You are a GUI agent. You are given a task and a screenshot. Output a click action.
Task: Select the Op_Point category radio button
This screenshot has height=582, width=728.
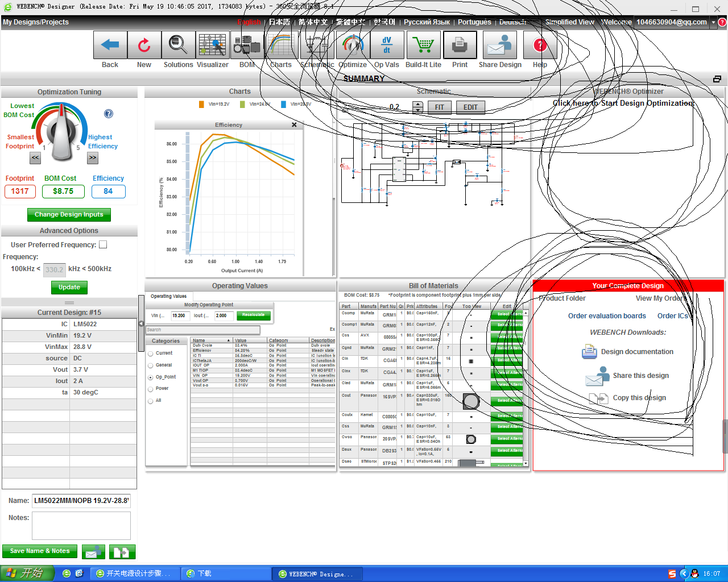pos(151,377)
